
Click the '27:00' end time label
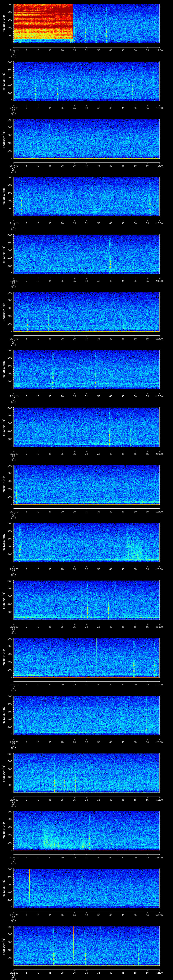[x=159, y=627]
